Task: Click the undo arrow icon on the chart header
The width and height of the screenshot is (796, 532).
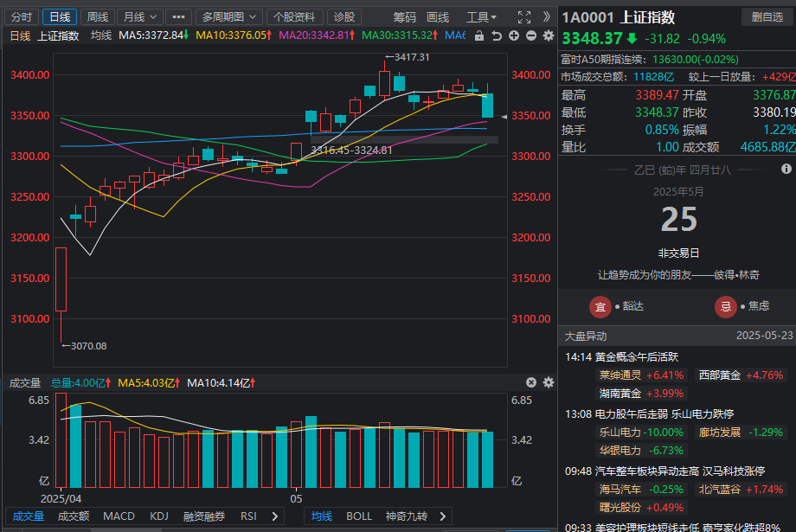Action: (x=497, y=35)
